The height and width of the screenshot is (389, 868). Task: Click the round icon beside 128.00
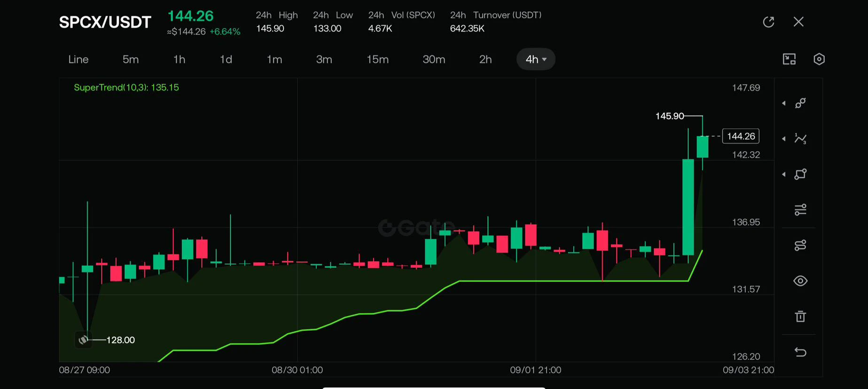click(83, 340)
